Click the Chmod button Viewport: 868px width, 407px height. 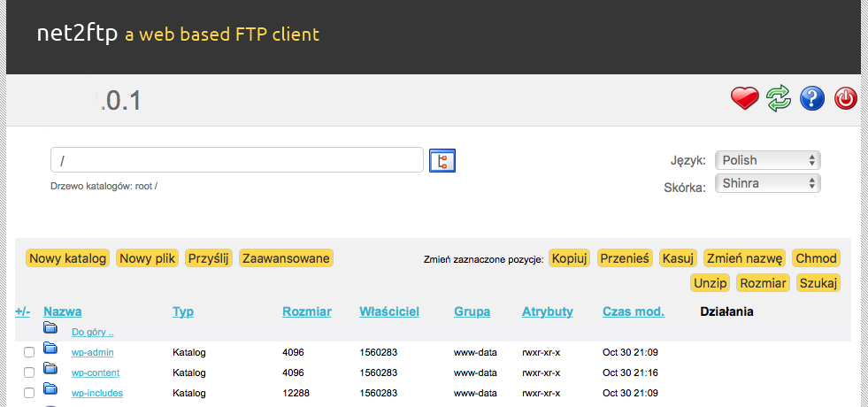pyautogui.click(x=816, y=258)
